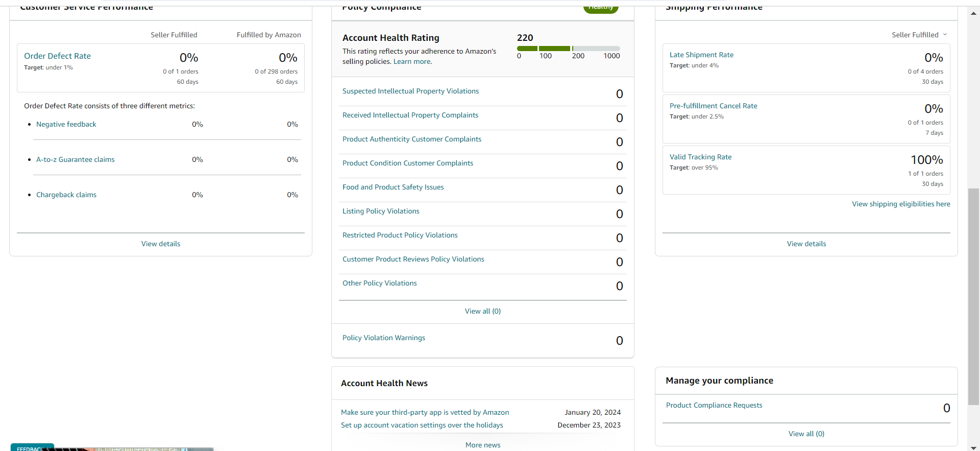This screenshot has width=980, height=451.
Task: Click the 'Fulfilled by Amazon' column header
Action: (x=269, y=35)
